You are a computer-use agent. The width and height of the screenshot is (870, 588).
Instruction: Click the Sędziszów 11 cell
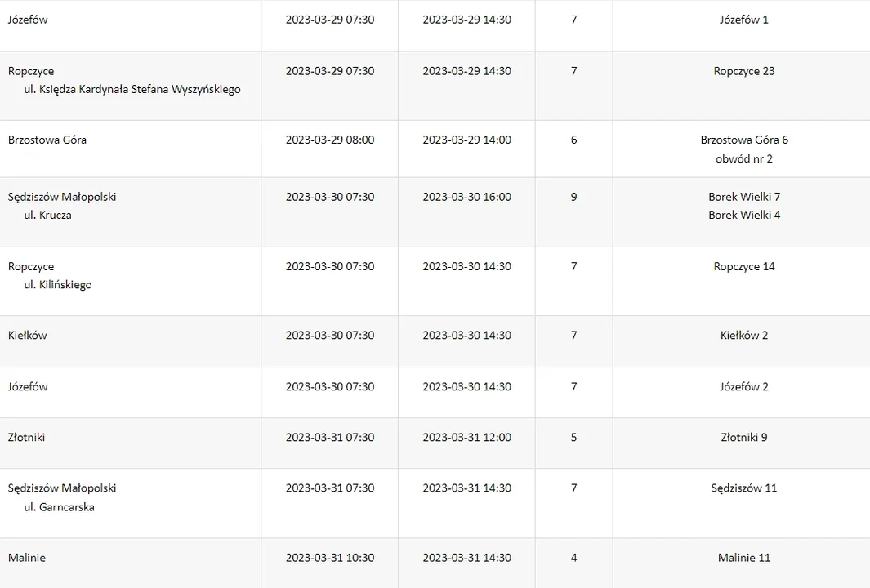coord(743,488)
